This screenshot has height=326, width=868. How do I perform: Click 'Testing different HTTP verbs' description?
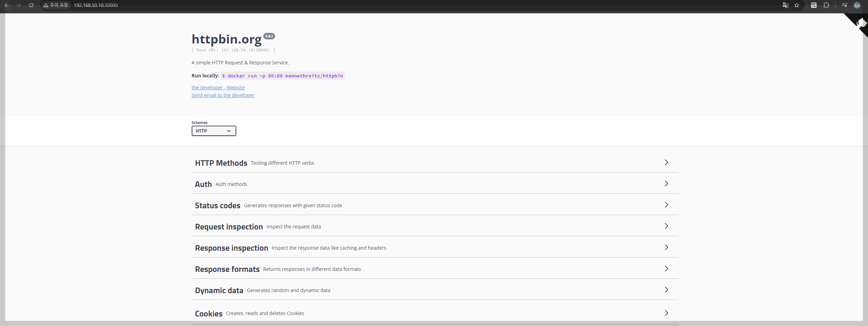[x=282, y=163]
